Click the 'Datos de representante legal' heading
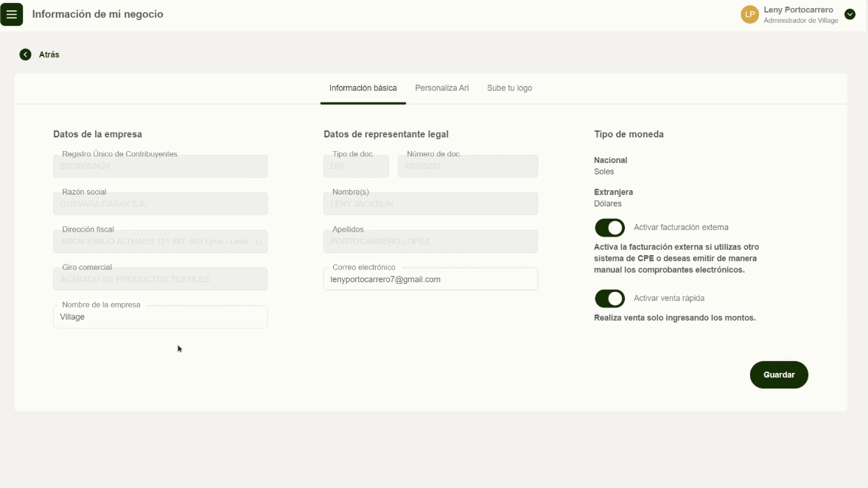This screenshot has width=868, height=488. 386,134
